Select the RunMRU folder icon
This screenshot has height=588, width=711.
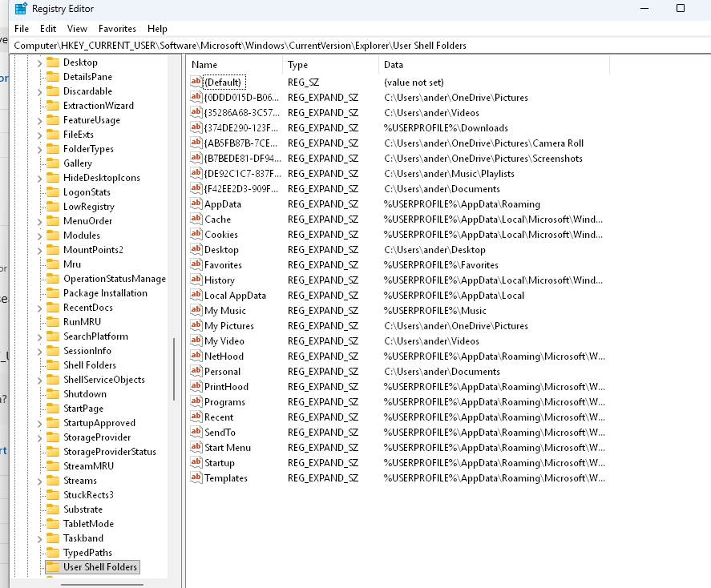tap(53, 321)
